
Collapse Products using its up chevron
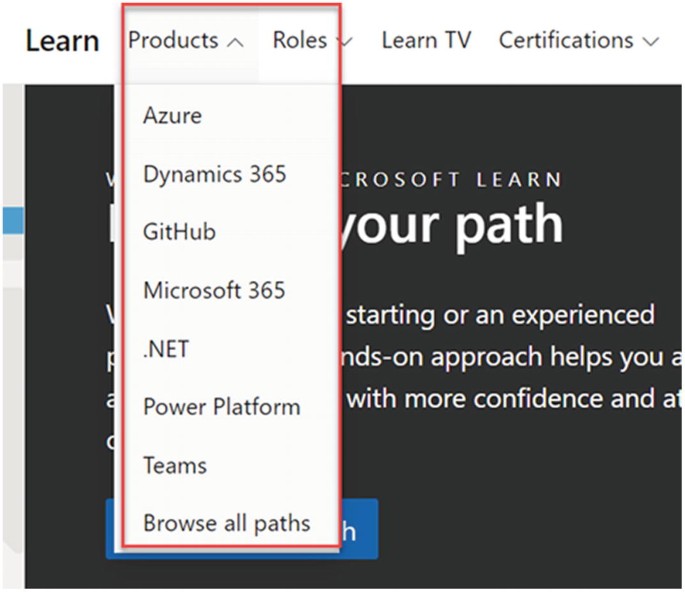pos(236,42)
